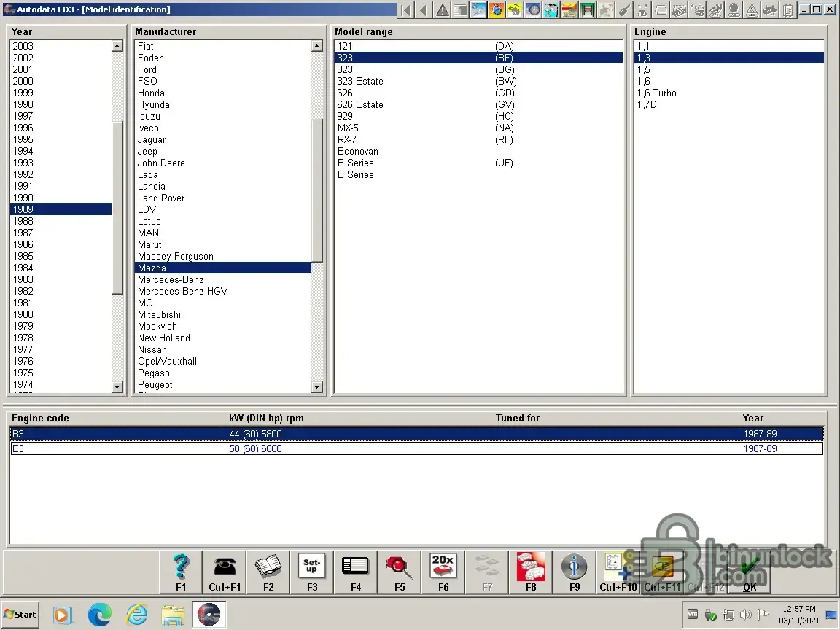The image size is (840, 630).
Task: Click the Ctrl+F10 document plus icon
Action: [x=618, y=572]
